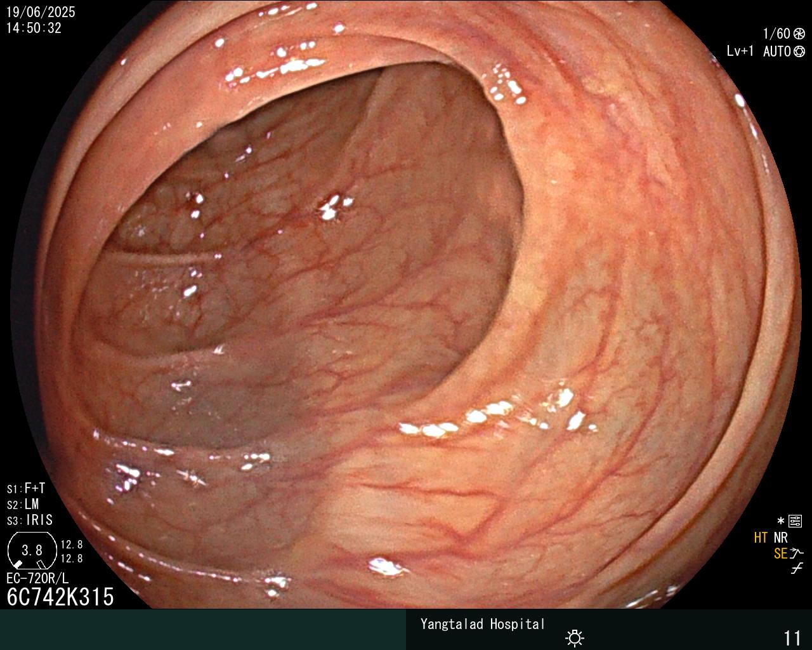Click the EC-720R/L scope model label
The height and width of the screenshot is (650, 812).
point(37,578)
